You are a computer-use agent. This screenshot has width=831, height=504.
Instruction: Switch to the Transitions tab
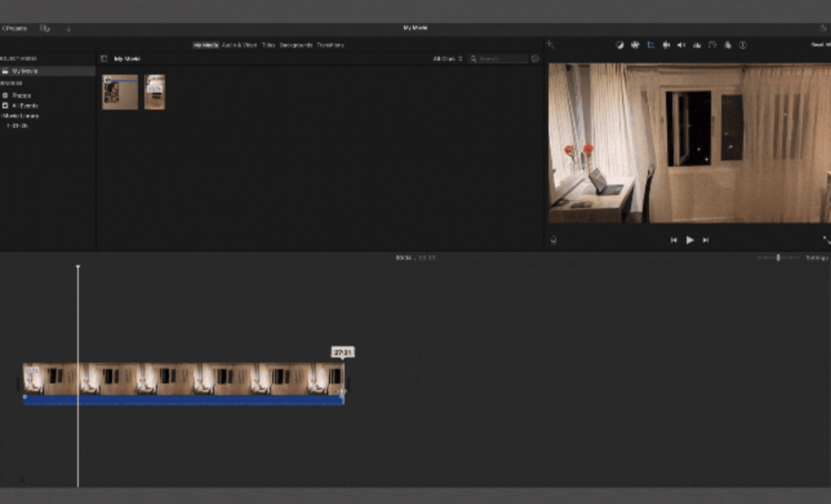point(329,45)
